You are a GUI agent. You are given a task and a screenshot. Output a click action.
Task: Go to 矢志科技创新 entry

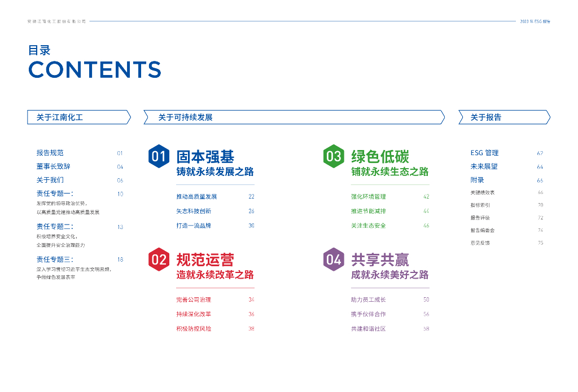194,211
